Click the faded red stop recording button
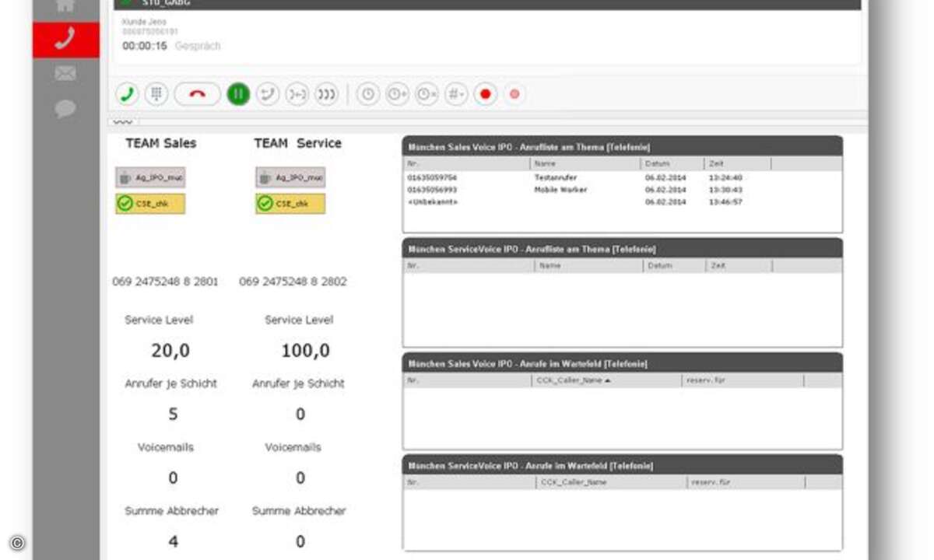Screen dimensions: 934x560 tap(514, 94)
